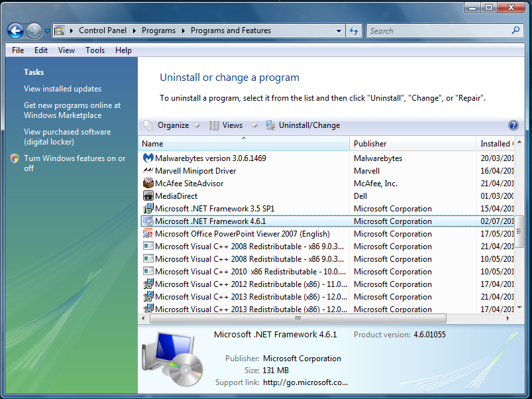Click the Malwarebytes program icon
The image size is (532, 399).
point(148,158)
